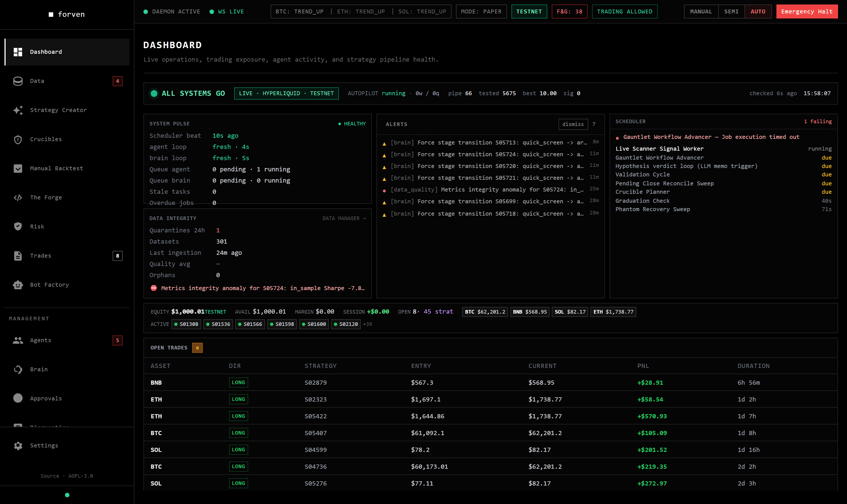
Task: Open the Data Manager link
Action: click(344, 218)
